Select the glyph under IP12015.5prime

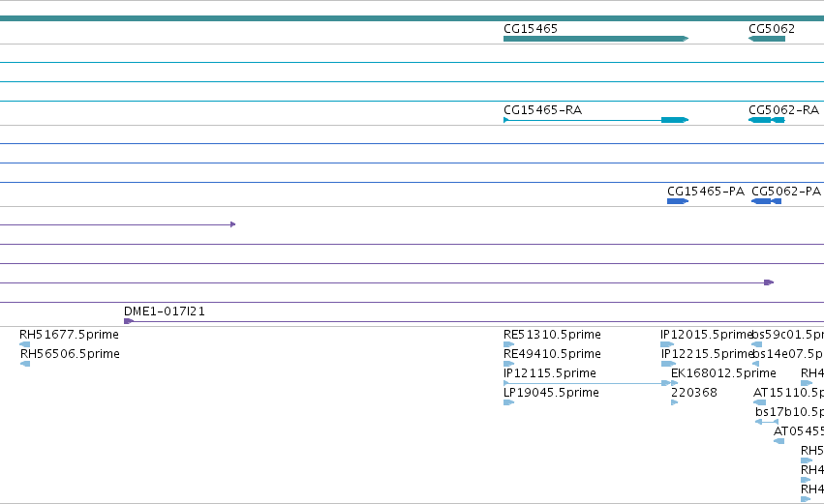coord(667,344)
